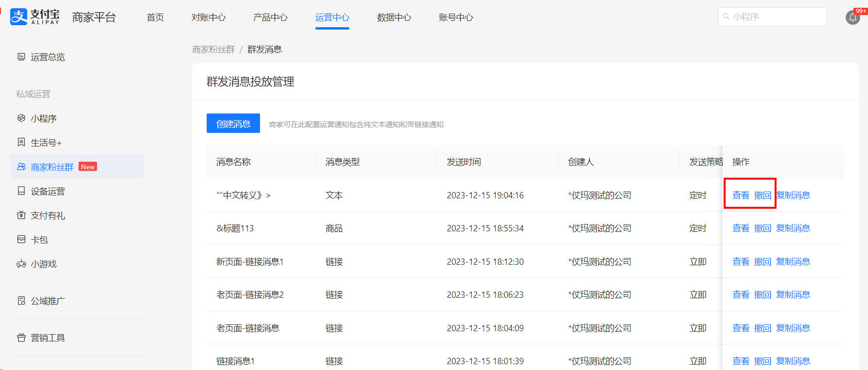Expand the truncated "中文转义》 message name arrow
The width and height of the screenshot is (868, 370).
point(268,195)
